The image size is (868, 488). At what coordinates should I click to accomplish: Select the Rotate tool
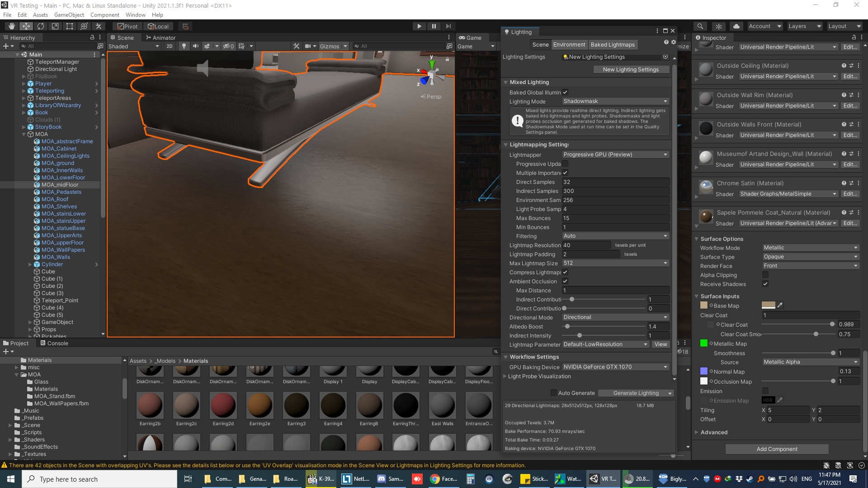point(40,26)
